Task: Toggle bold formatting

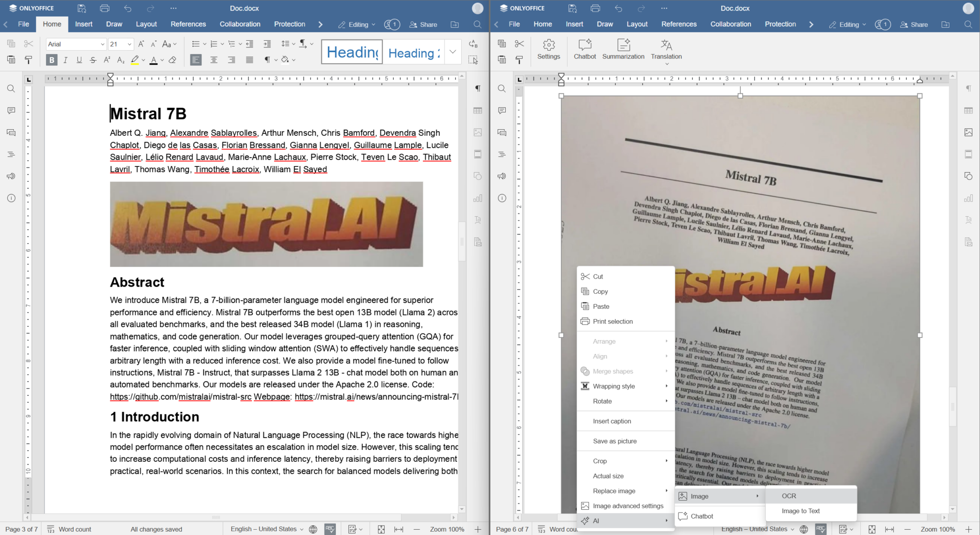Action: coord(51,59)
